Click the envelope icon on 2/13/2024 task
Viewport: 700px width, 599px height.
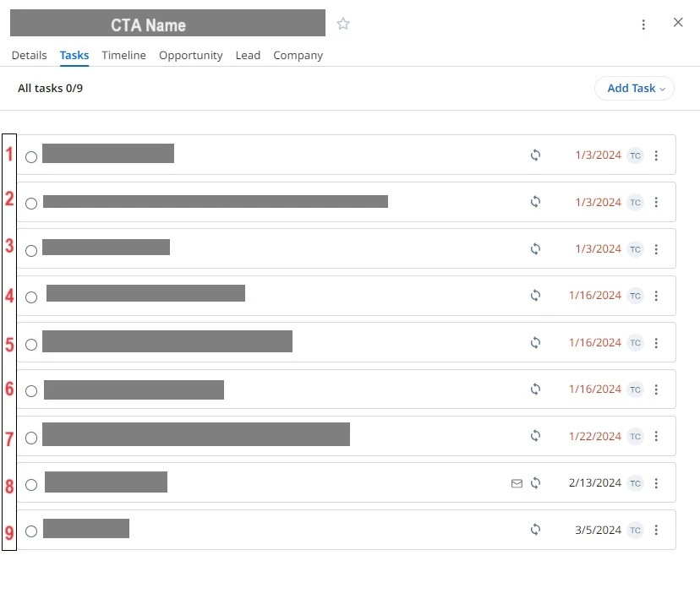(x=517, y=483)
